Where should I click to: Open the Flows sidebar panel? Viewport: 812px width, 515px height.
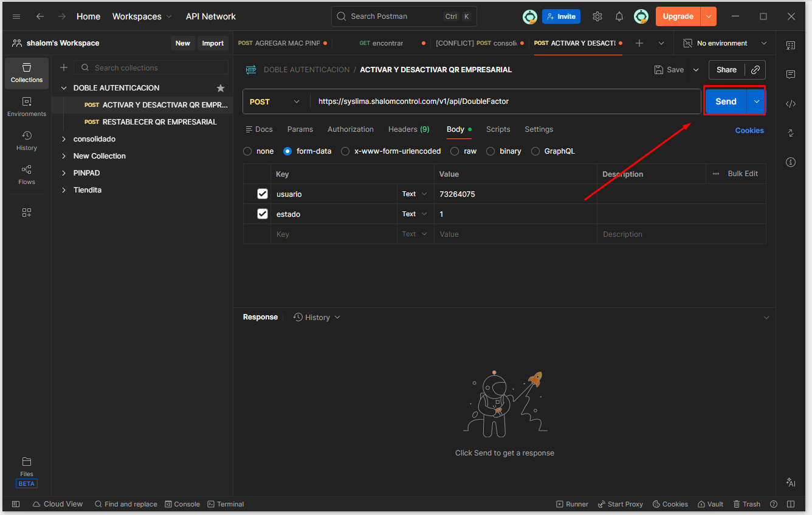click(x=27, y=174)
